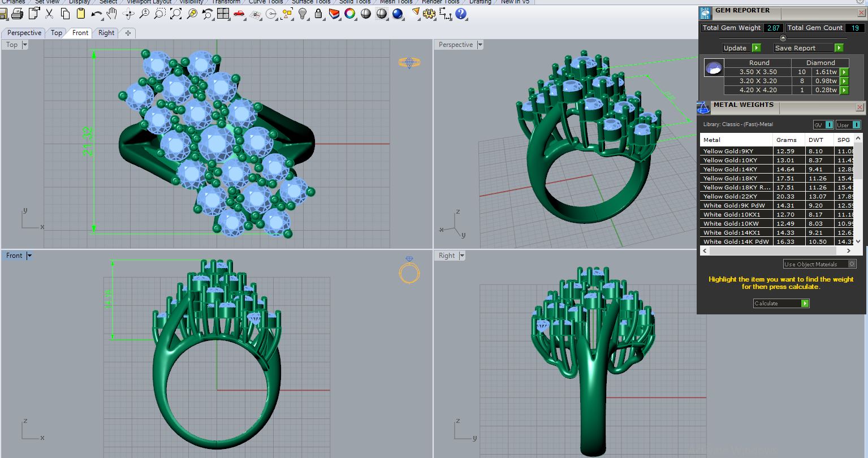
Task: Open the Front viewport title dropdown arrow
Action: click(29, 256)
